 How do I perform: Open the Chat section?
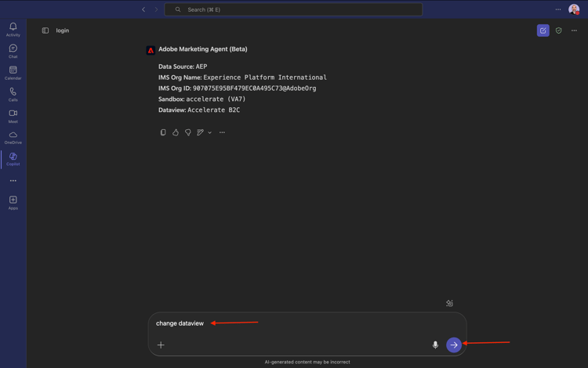click(x=13, y=52)
